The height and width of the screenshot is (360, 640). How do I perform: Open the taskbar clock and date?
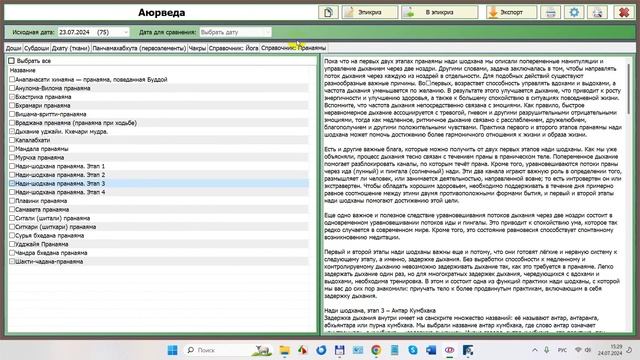point(610,350)
